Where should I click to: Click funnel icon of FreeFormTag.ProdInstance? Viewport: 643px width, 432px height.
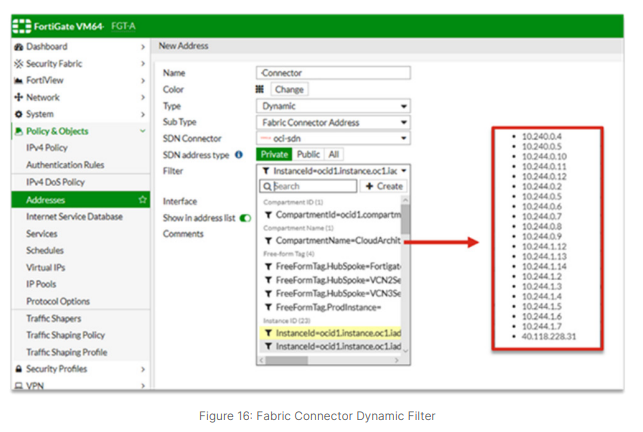pyautogui.click(x=268, y=307)
